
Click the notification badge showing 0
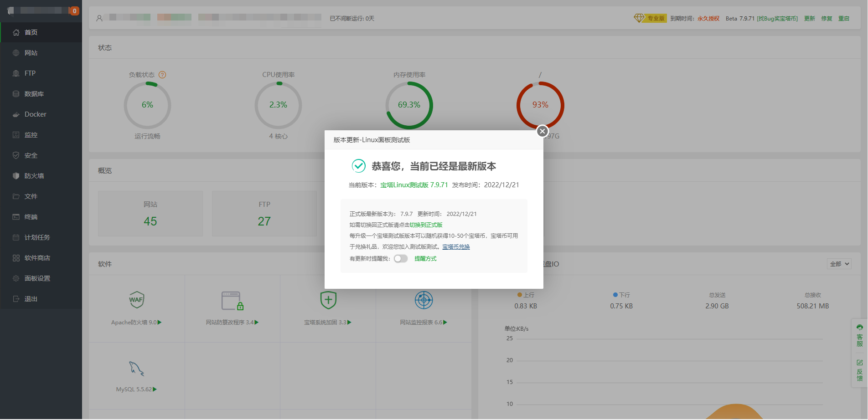coord(74,11)
